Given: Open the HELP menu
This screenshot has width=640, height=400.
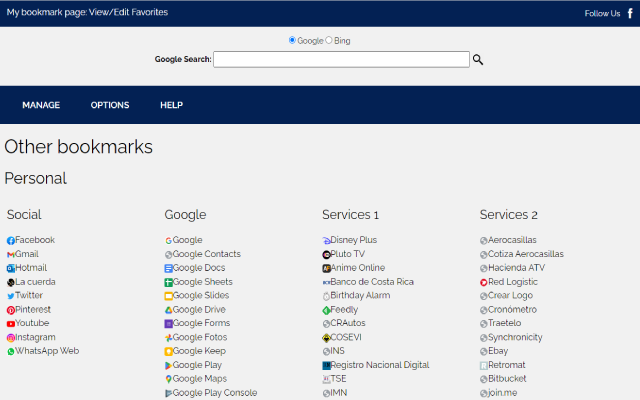Looking at the screenshot, I should (x=171, y=105).
